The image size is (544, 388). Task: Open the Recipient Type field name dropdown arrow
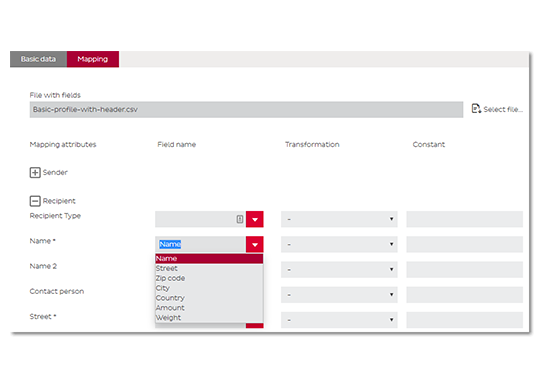pyautogui.click(x=255, y=219)
